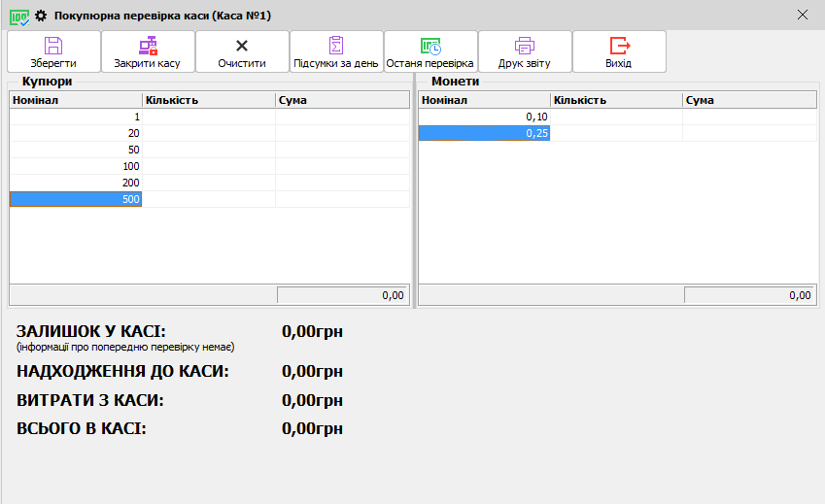Click Кількість column header in Монети table
This screenshot has height=504, width=825.
pos(616,100)
